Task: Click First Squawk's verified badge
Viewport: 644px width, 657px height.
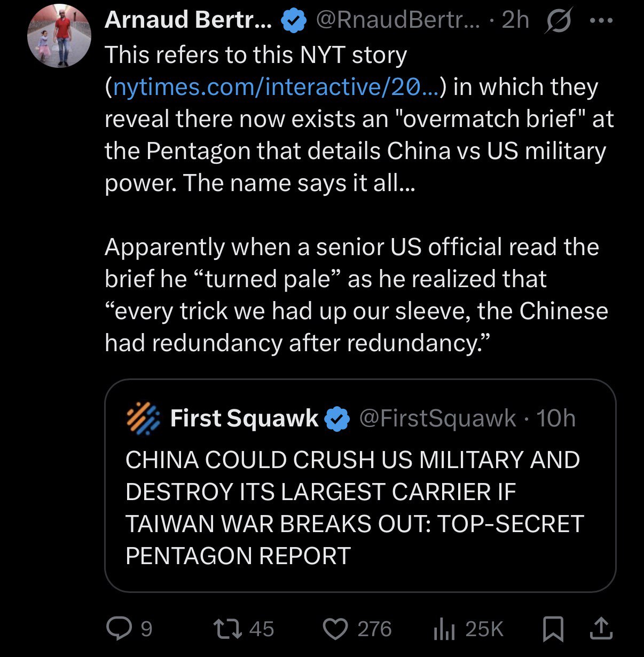Action: [x=337, y=418]
